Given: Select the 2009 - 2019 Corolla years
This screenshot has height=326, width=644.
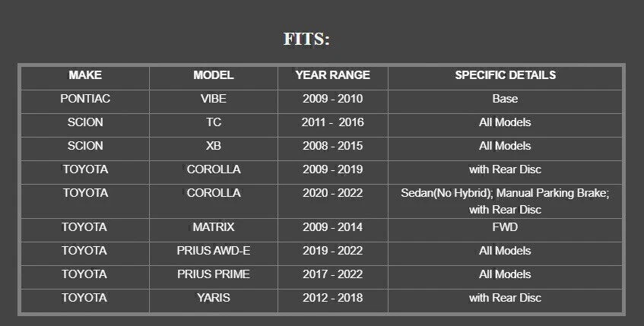Looking at the screenshot, I should [x=333, y=169].
